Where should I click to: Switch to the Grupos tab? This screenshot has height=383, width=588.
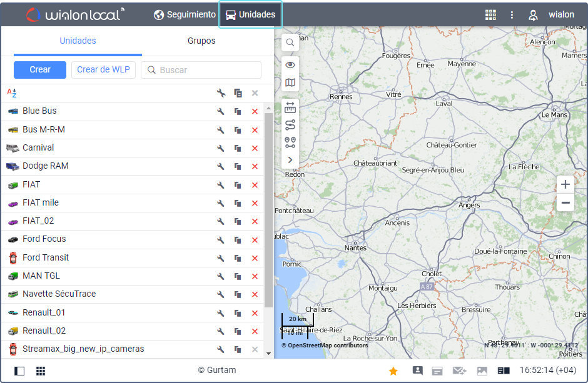click(x=201, y=41)
